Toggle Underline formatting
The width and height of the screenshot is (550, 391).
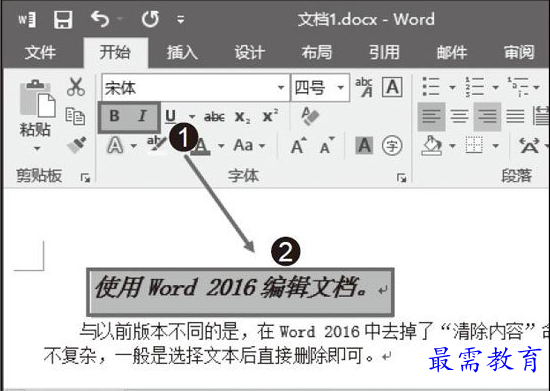point(171,116)
